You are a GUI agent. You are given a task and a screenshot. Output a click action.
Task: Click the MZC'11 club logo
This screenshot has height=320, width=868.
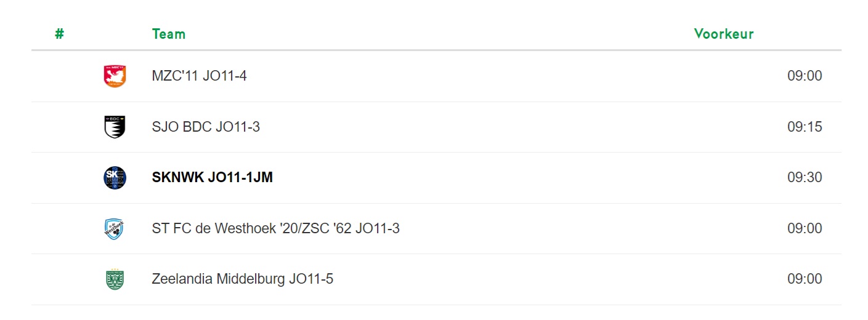click(115, 76)
